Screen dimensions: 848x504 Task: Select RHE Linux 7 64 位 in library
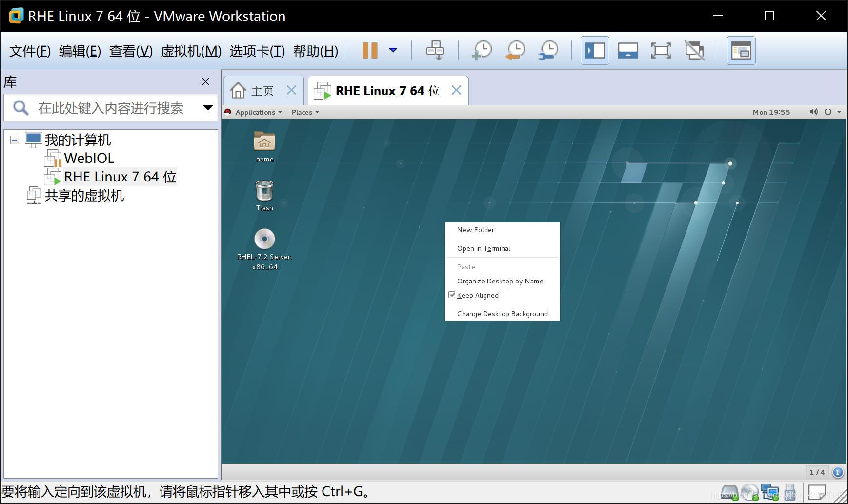click(x=120, y=177)
